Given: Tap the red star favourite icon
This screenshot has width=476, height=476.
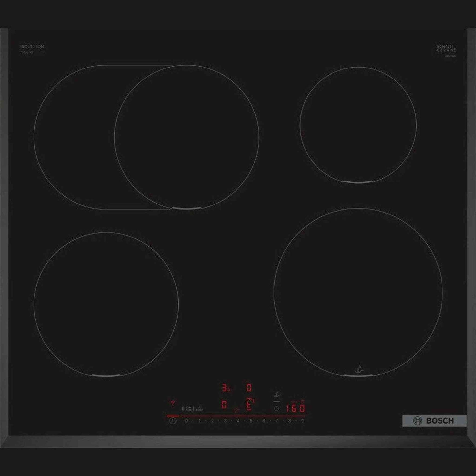Looking at the screenshot, I should click(x=237, y=410).
